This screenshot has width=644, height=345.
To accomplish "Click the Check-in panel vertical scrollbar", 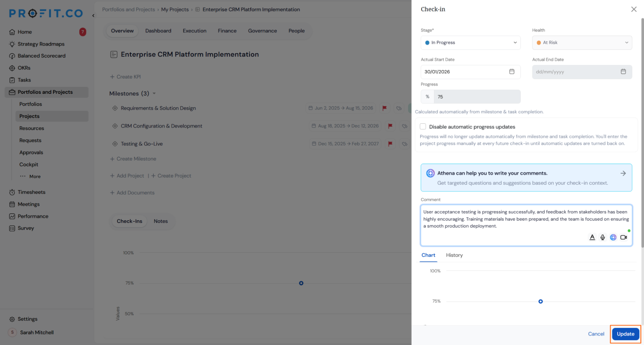I will (x=642, y=132).
